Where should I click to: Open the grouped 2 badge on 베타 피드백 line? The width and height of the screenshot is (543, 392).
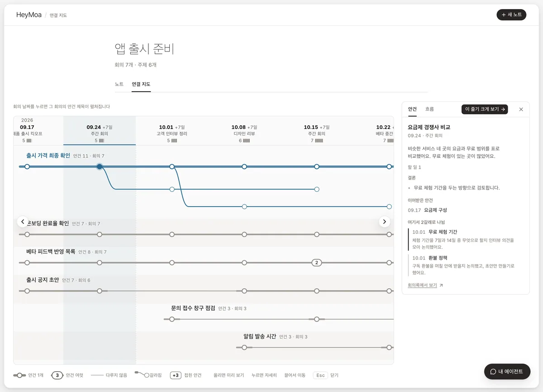[x=317, y=263]
